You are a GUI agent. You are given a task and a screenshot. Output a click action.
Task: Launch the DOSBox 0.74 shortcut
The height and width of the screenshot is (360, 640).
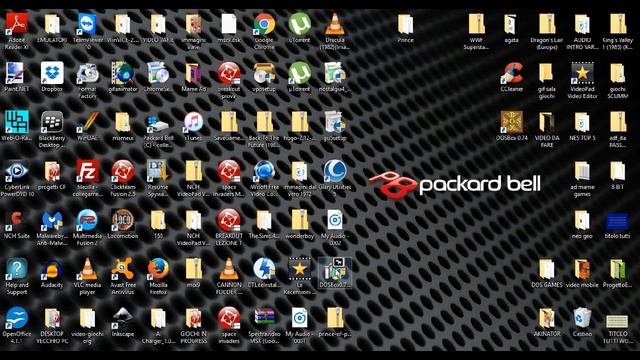[511, 122]
